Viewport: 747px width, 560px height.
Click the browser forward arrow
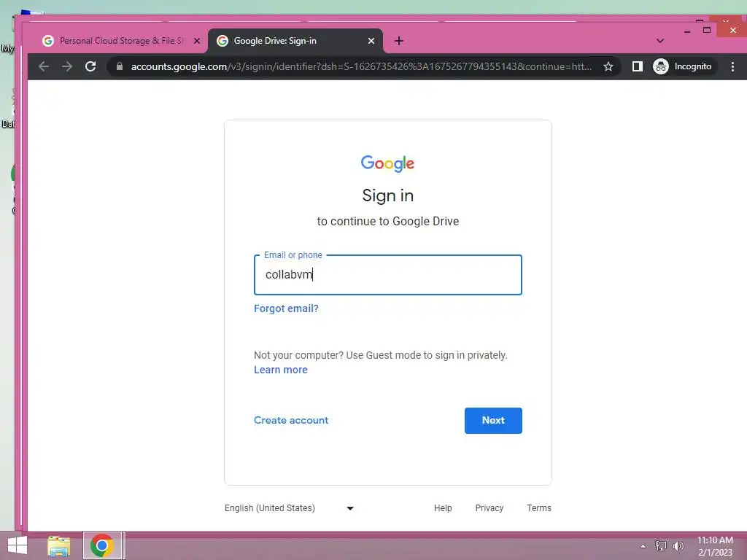click(67, 66)
